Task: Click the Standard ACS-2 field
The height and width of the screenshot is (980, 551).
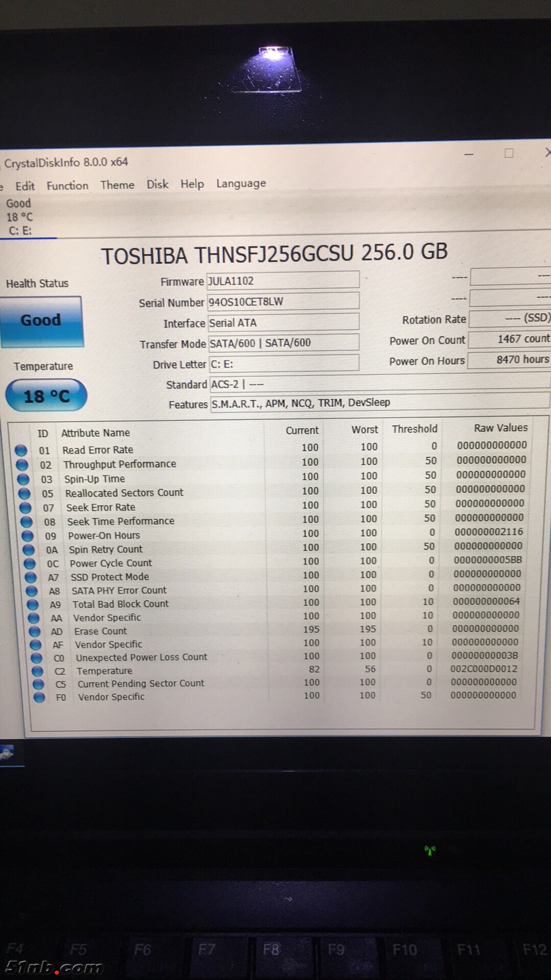Action: [379, 383]
